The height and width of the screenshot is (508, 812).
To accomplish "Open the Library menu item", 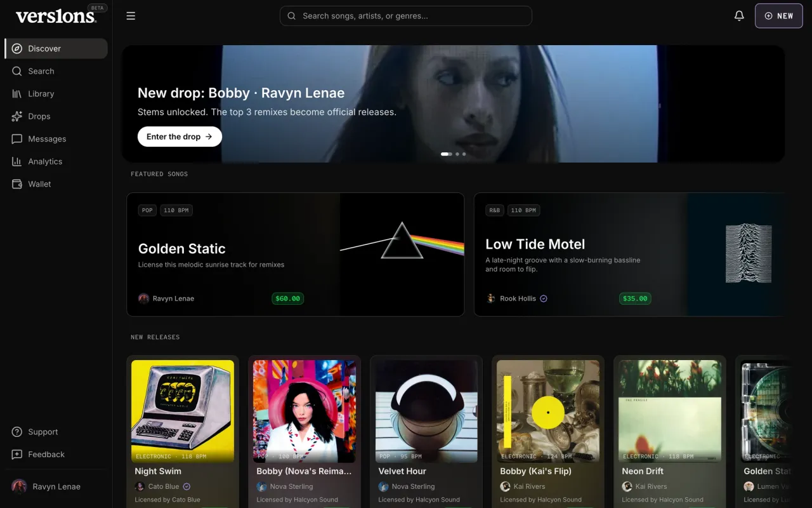I will (56, 94).
